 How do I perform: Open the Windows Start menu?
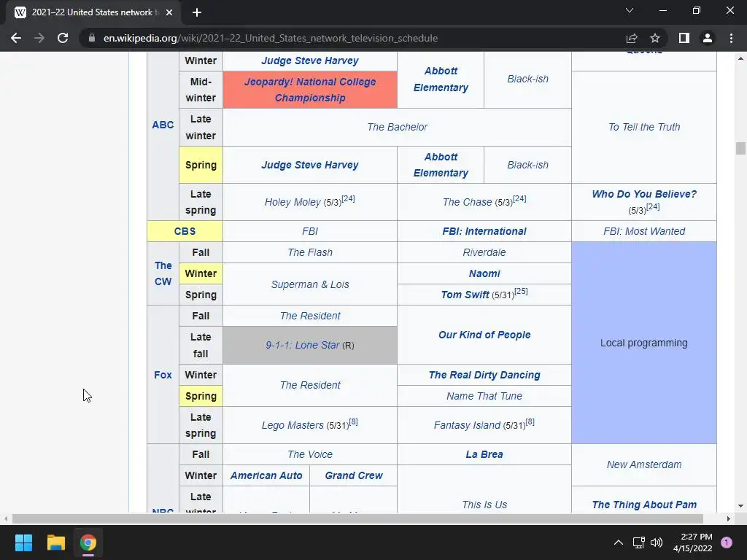23,542
